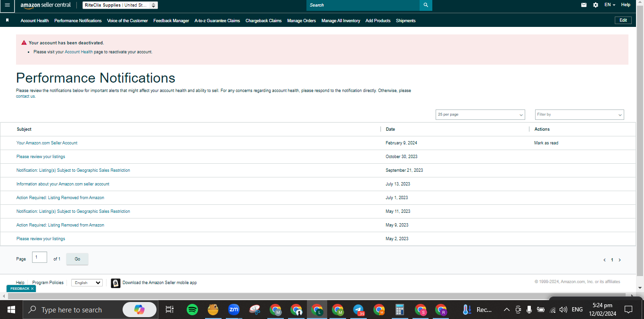
Task: Go to Account Health in navigation bar
Action: click(35, 21)
